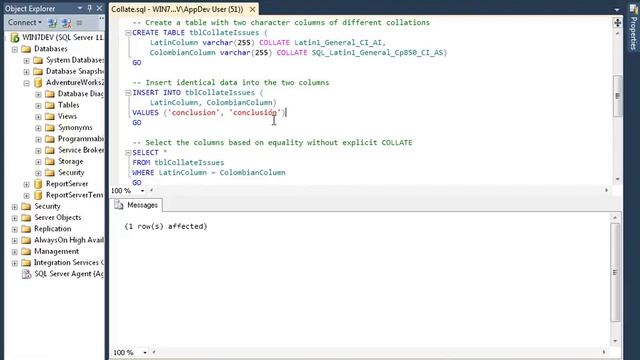
Task: Open the active documents dropdown arrow
Action: 617,9
